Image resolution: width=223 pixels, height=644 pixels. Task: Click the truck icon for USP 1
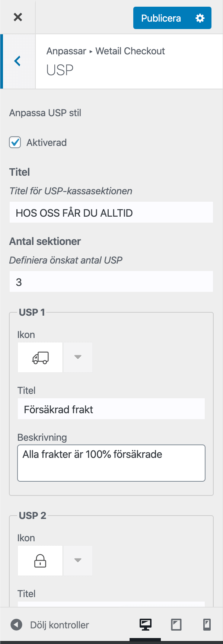[x=40, y=357]
